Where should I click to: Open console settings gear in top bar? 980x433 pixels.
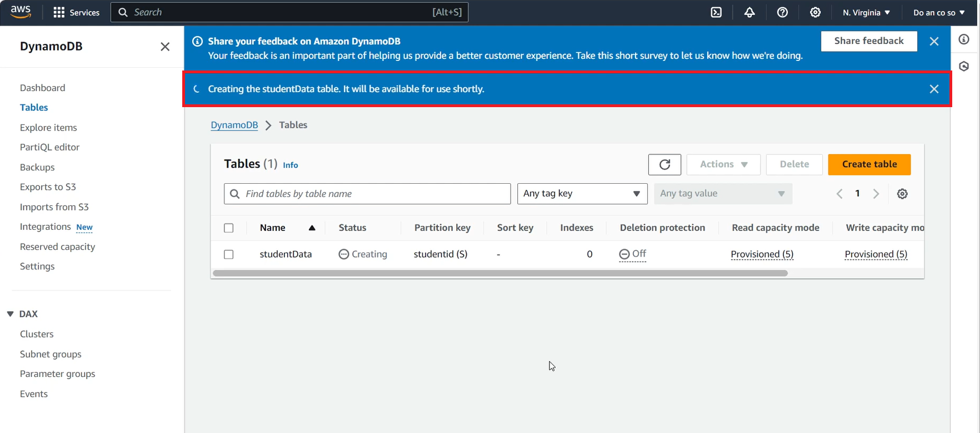coord(815,12)
